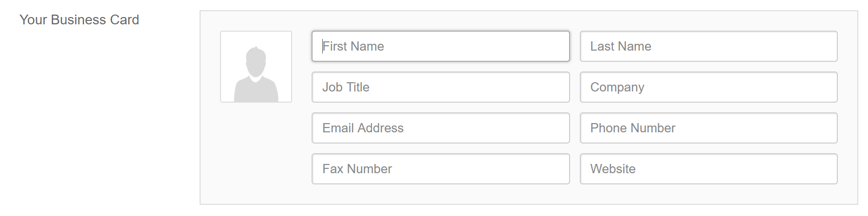
Task: Choose the Phone Number placeholder text
Action: click(633, 128)
